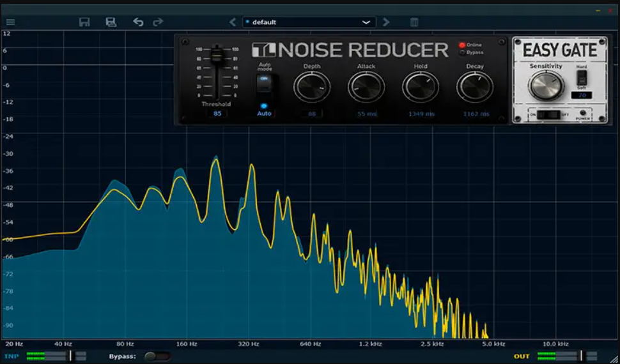The image size is (620, 364).
Task: Go to the previous preset
Action: (x=233, y=22)
